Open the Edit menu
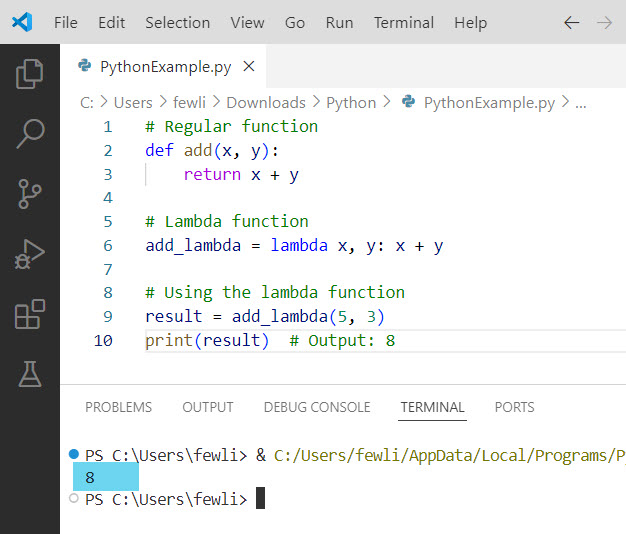The height and width of the screenshot is (534, 626). coord(111,23)
